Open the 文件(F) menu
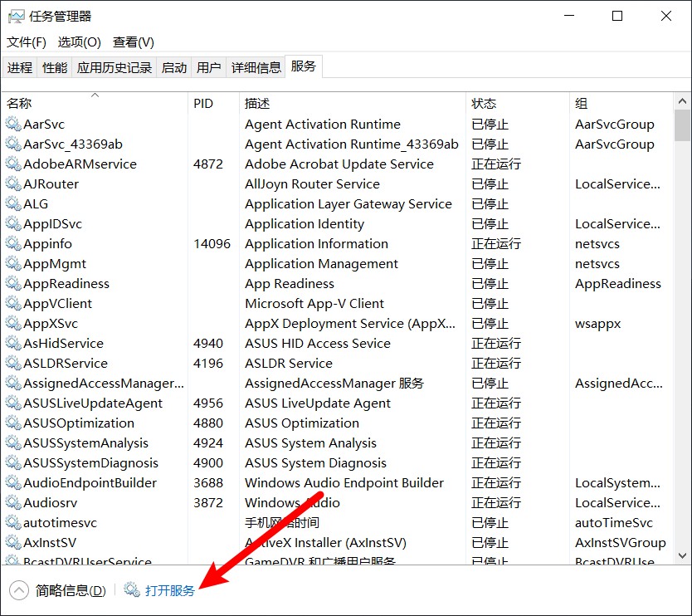692x616 pixels. [x=26, y=42]
